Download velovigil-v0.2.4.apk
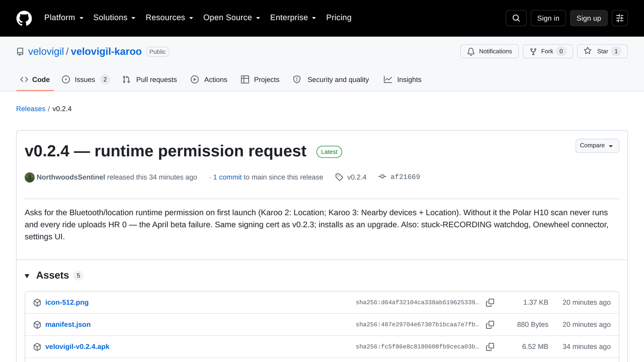Screen dimensions: 644x362 (x=77, y=347)
